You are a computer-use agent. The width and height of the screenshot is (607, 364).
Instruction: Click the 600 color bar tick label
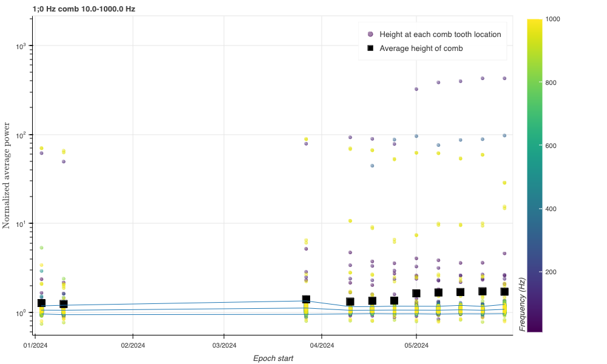(x=551, y=146)
